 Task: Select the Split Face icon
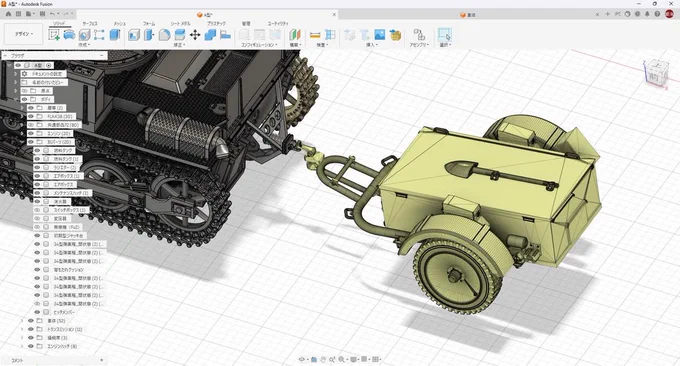click(180, 35)
